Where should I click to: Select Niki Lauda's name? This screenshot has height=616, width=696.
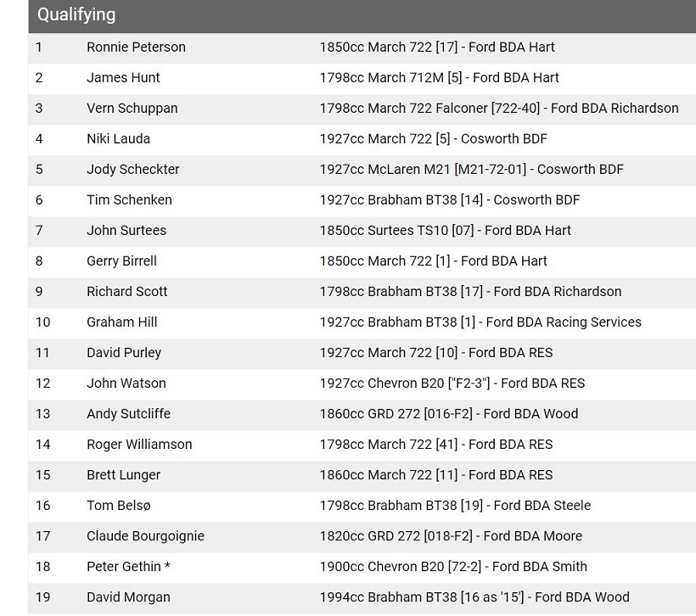coord(119,139)
